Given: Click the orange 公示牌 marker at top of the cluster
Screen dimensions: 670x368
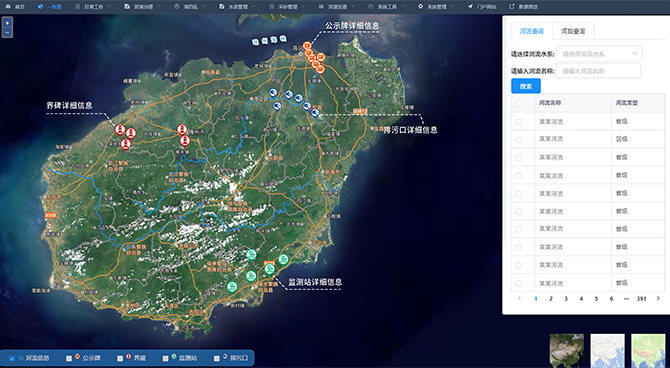Looking at the screenshot, I should pyautogui.click(x=307, y=46).
